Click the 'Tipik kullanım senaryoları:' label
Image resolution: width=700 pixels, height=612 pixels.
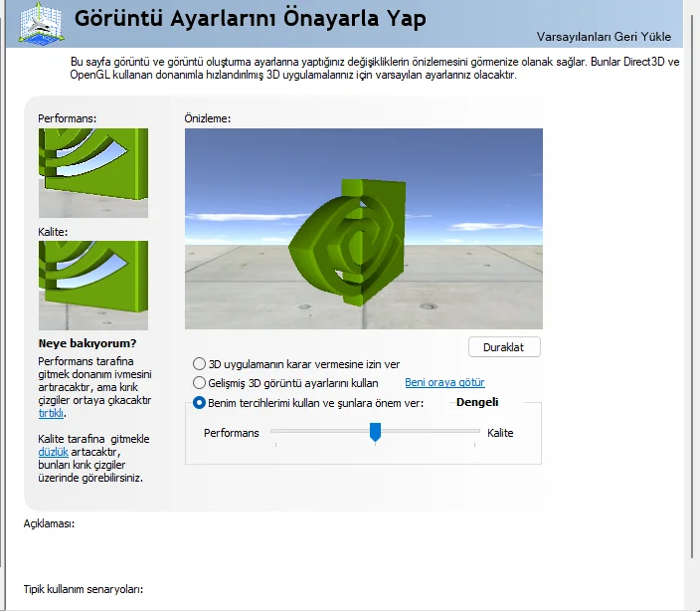click(84, 589)
